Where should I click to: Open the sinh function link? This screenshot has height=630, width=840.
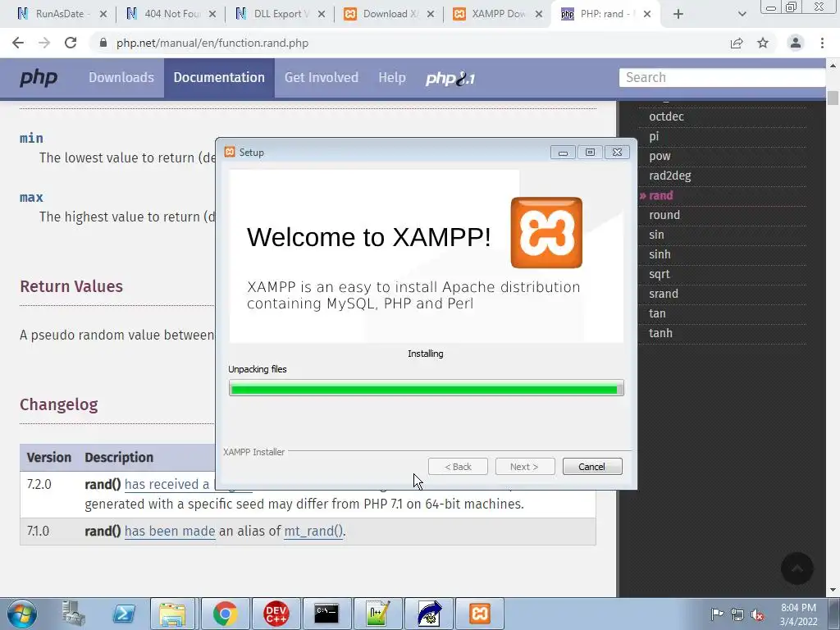pyautogui.click(x=660, y=254)
